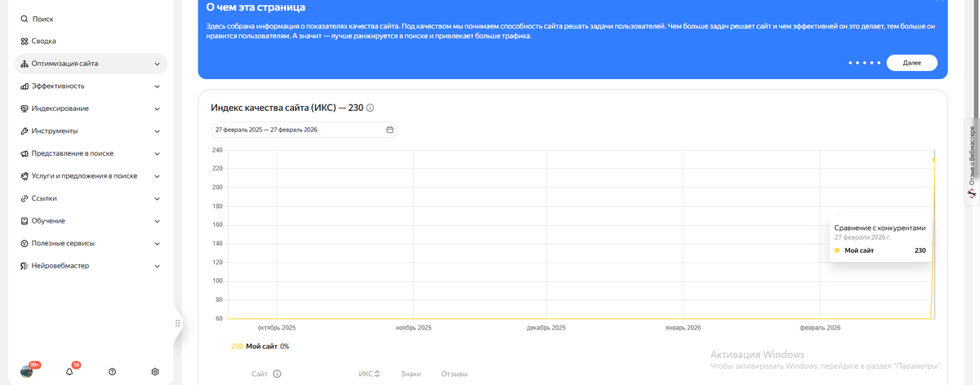Open the Отзыв о Вебмастере side tab
This screenshot has height=385, width=980.
click(x=972, y=162)
